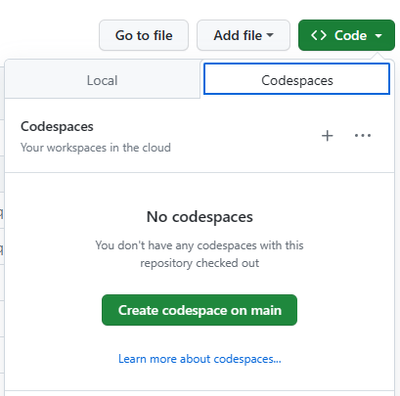Expand the Add file dropdown caret

pyautogui.click(x=270, y=35)
